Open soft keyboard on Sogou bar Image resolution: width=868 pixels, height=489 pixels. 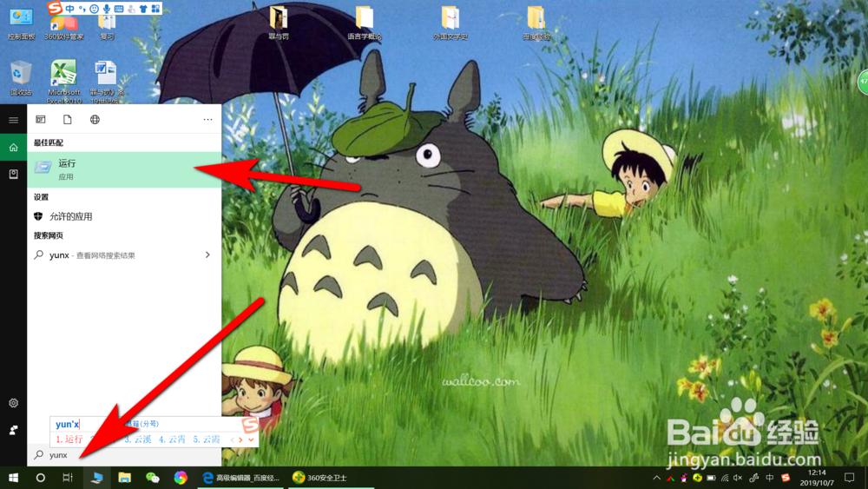pos(118,9)
